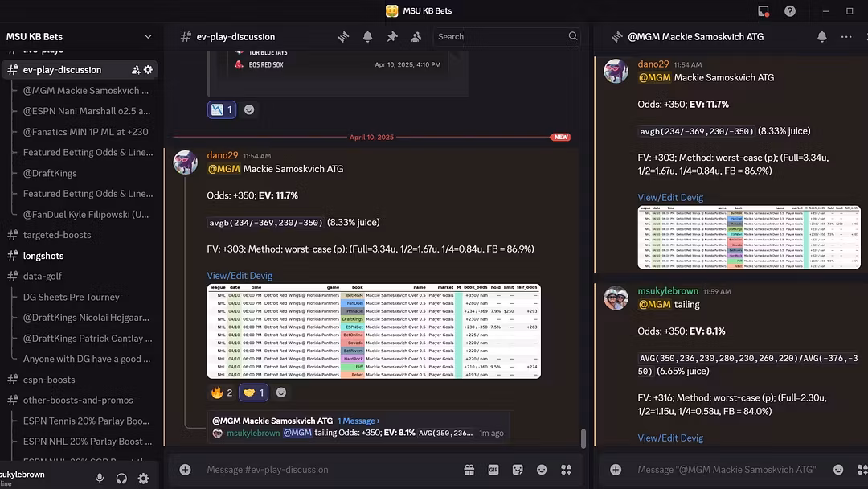Open thread notification bell in thread panel
868x489 pixels.
click(x=822, y=36)
